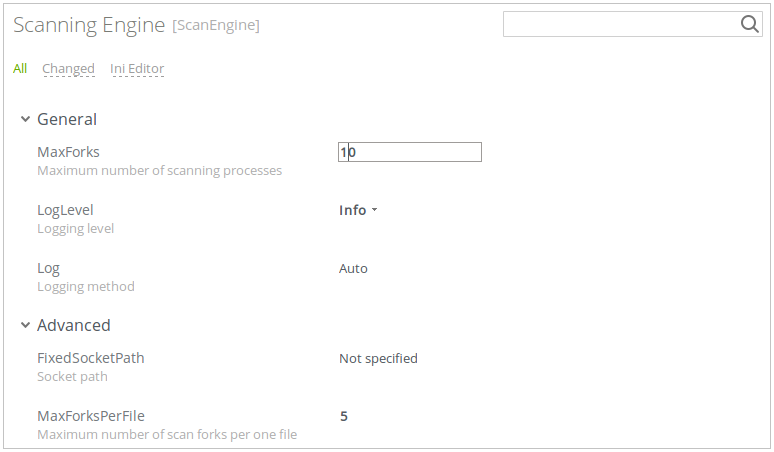Select the FixedSocketPath parameter label
This screenshot has width=774, height=452.
pyautogui.click(x=84, y=358)
